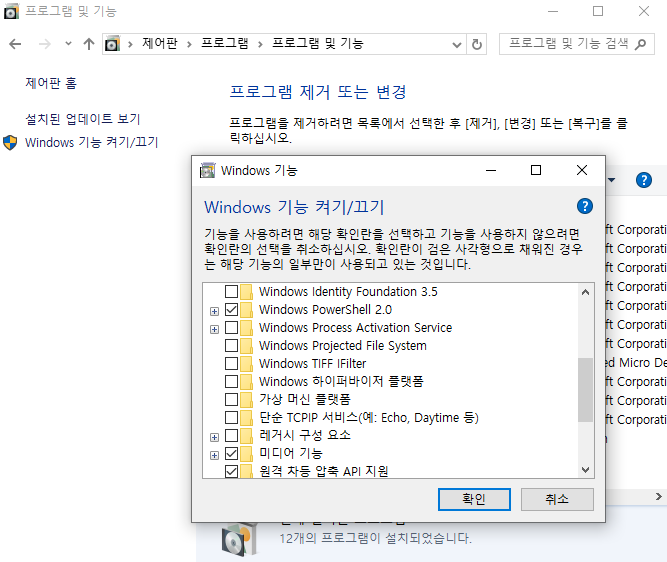Open the recent locations chevron
Viewport: 667px width, 562px height.
(68, 43)
